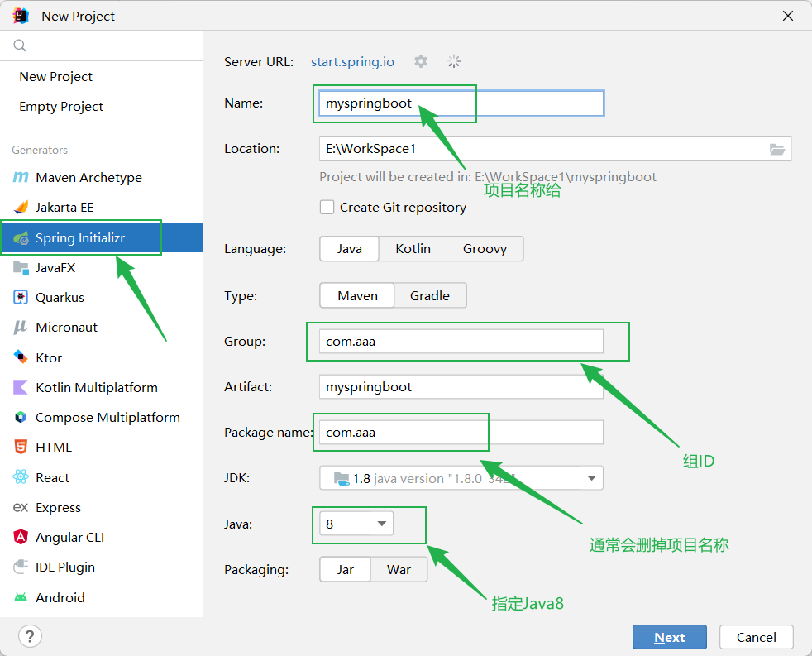Choose the IDE Plugin generator
Viewport: 812px width, 656px height.
pyautogui.click(x=102, y=567)
